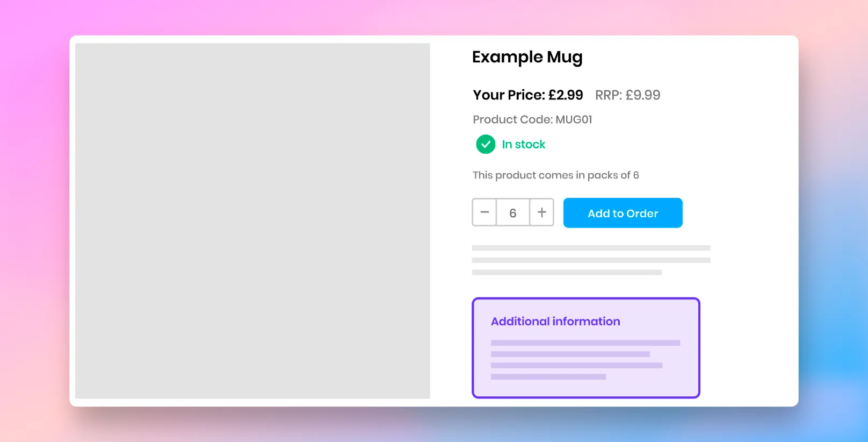Click the Add to Order button
This screenshot has height=442, width=868.
(x=623, y=213)
